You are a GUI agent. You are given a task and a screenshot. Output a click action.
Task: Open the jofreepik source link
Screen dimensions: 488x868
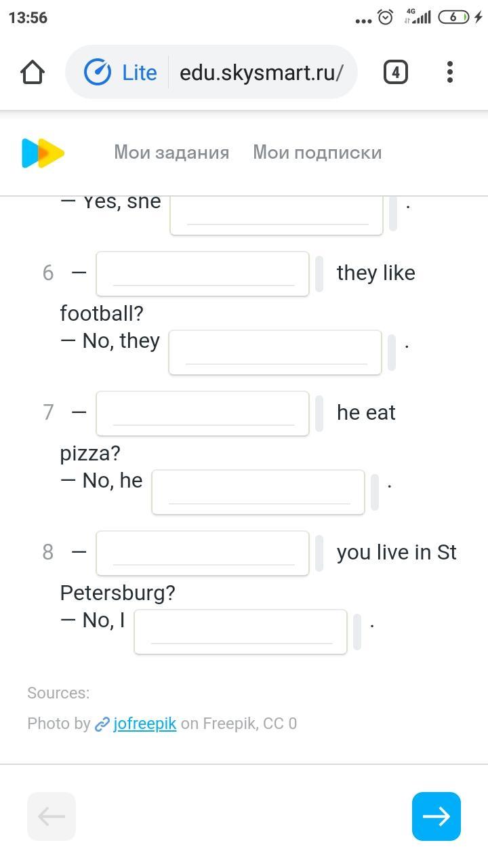click(x=145, y=724)
